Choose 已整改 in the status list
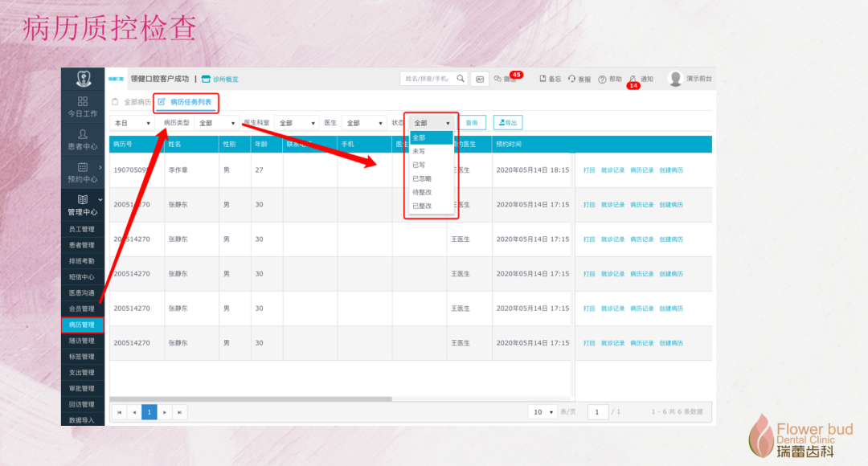The image size is (868, 466). [x=432, y=206]
